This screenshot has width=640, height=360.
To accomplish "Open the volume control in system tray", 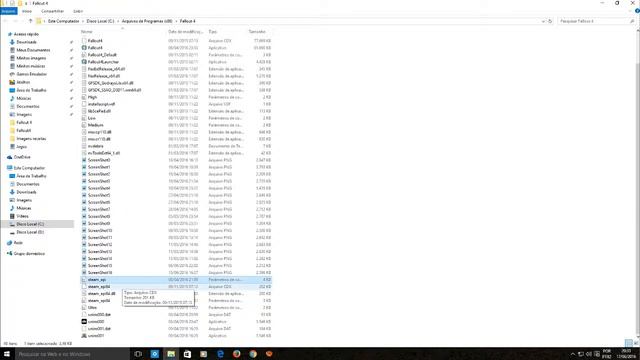I will click(x=589, y=354).
